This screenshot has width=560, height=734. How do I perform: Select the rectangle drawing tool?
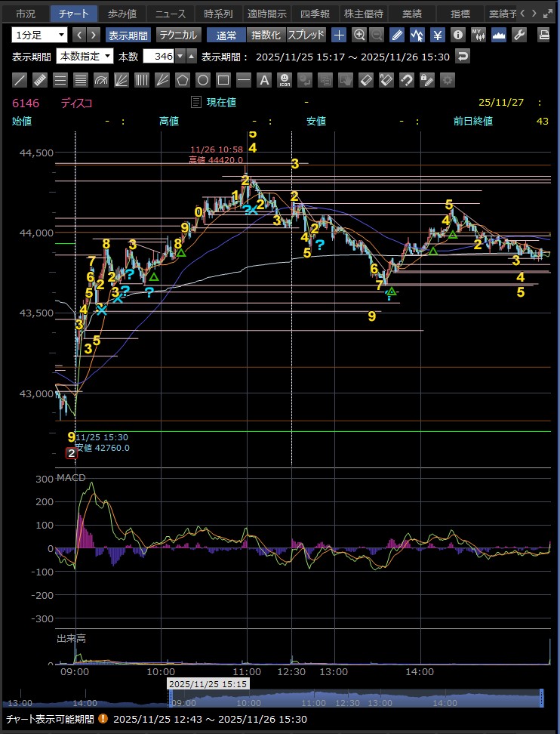(223, 79)
